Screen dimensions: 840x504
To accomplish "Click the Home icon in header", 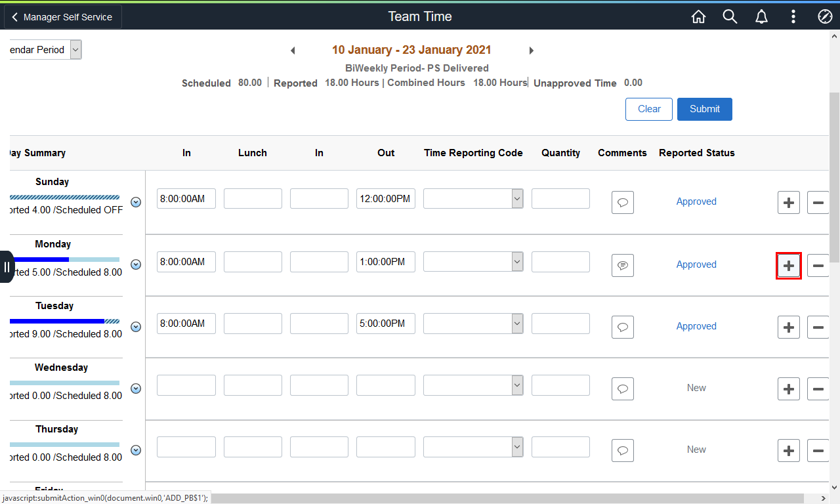I will coord(698,17).
